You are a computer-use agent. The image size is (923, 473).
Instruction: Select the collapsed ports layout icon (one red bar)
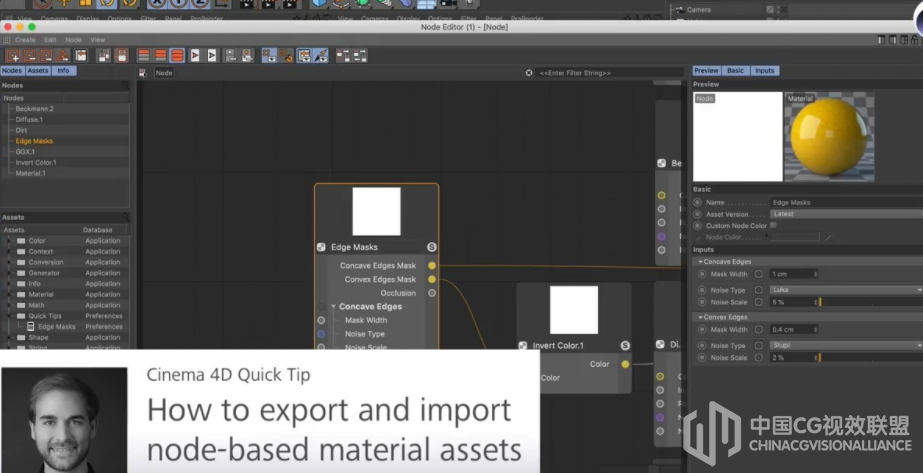tap(144, 56)
